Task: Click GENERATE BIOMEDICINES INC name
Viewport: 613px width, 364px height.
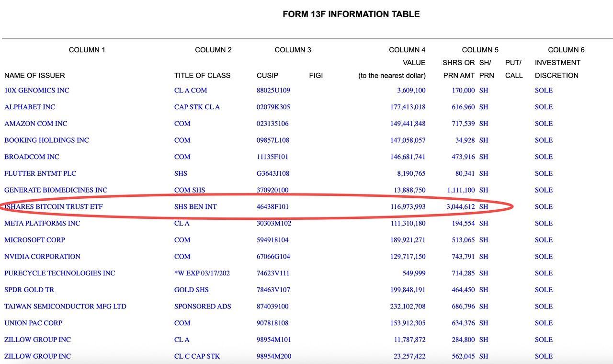Action: [56, 190]
